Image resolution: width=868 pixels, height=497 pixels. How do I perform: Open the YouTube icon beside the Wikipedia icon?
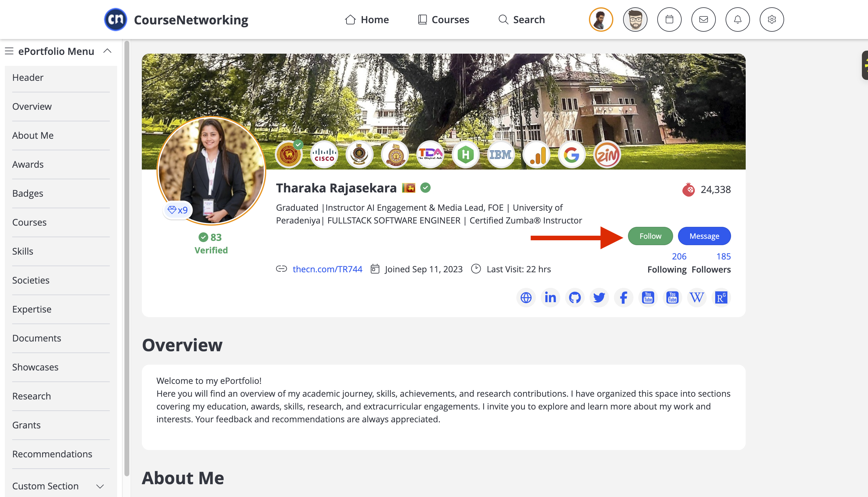[x=673, y=298]
